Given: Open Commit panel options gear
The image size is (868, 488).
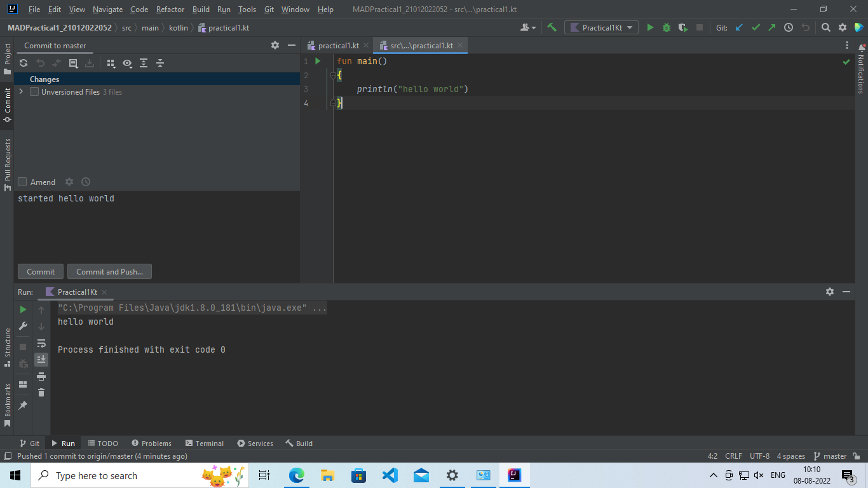Looking at the screenshot, I should [x=275, y=45].
